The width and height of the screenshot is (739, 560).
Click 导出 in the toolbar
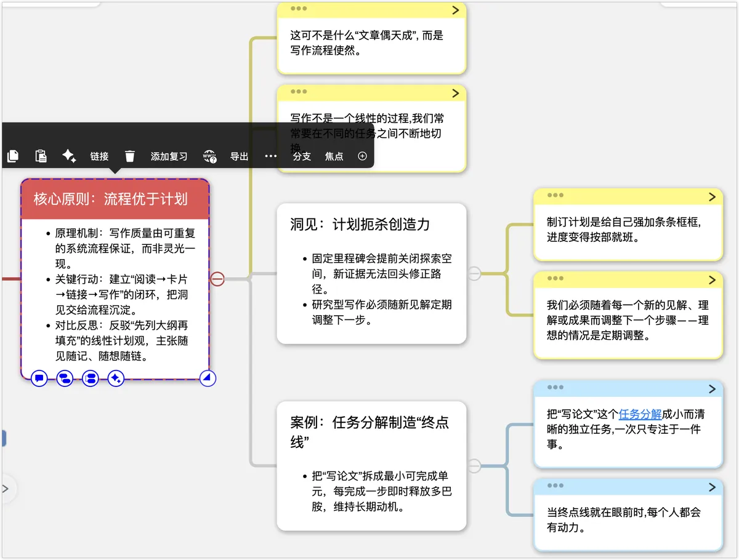click(239, 156)
